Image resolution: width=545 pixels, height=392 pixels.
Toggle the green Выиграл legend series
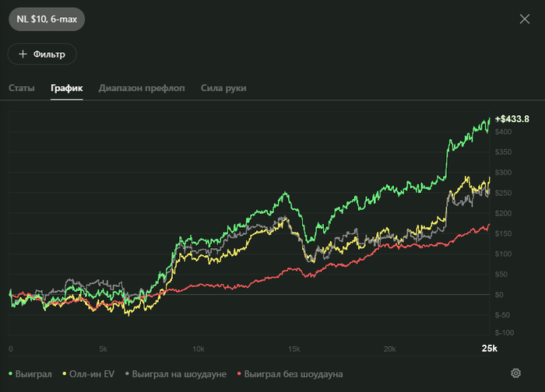[x=30, y=374]
